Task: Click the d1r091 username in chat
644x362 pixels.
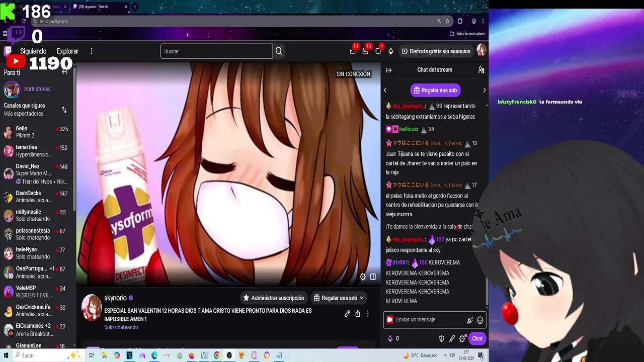Action: [x=400, y=262]
